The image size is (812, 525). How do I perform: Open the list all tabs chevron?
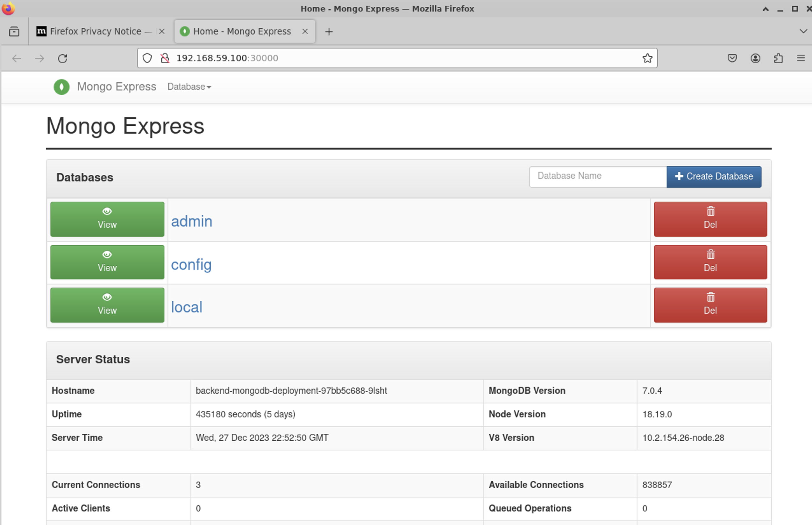tap(803, 31)
